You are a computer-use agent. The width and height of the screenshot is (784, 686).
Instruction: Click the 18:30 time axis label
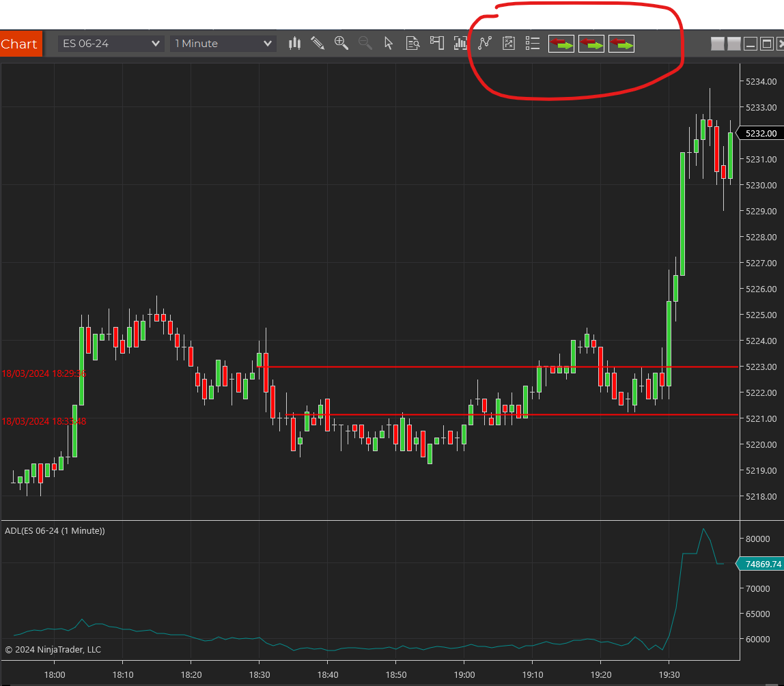[259, 674]
